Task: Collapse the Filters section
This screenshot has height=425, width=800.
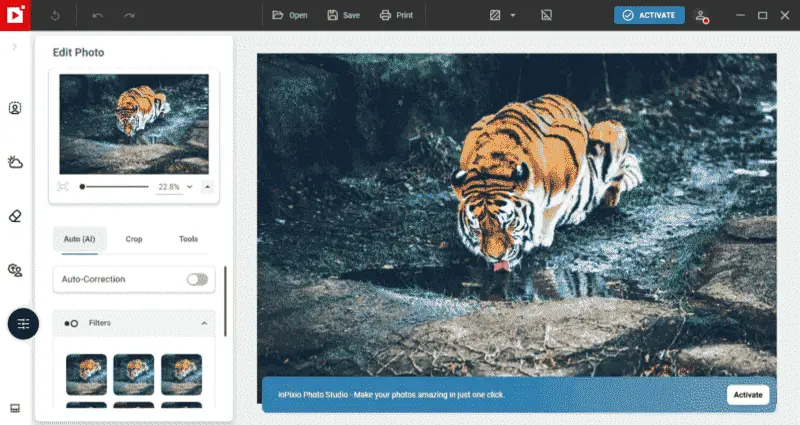Action: pyautogui.click(x=204, y=323)
